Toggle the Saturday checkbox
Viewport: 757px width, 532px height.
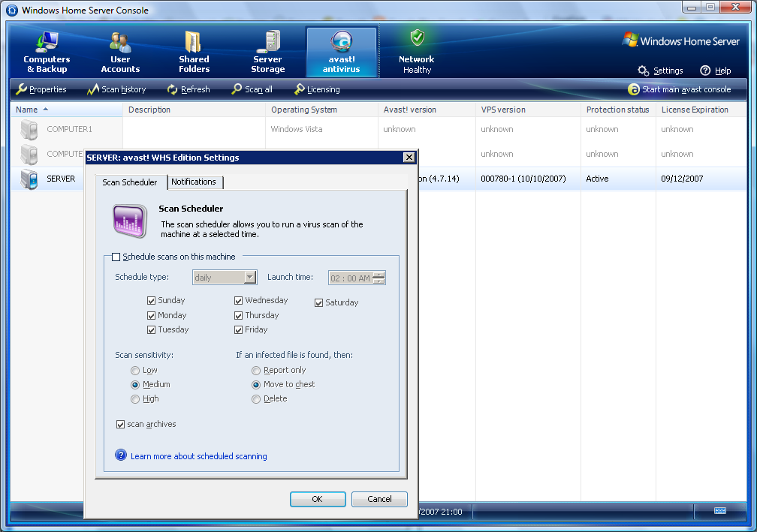point(318,303)
